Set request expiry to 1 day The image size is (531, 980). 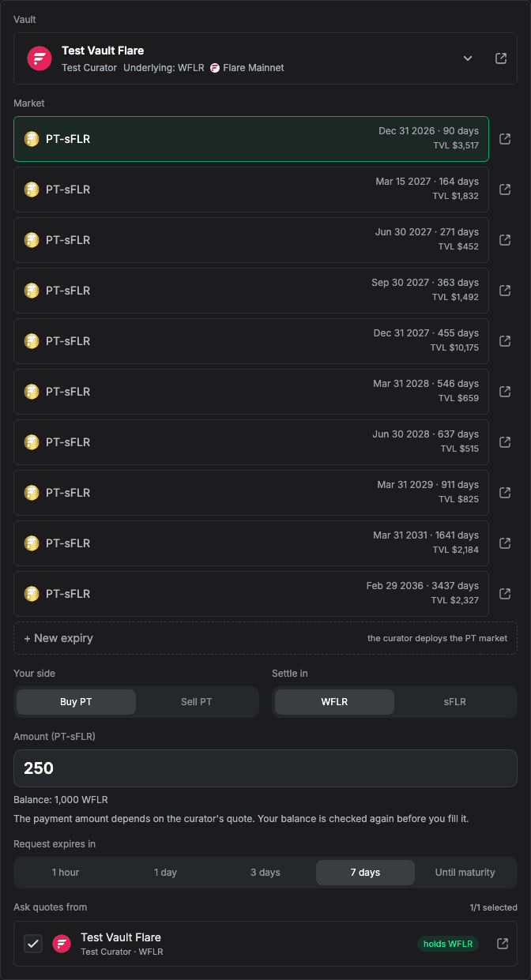coord(165,873)
